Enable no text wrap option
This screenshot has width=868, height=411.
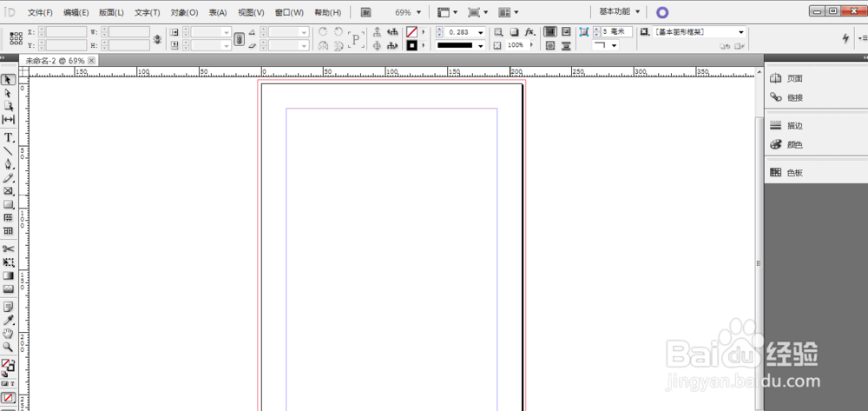pyautogui.click(x=549, y=32)
